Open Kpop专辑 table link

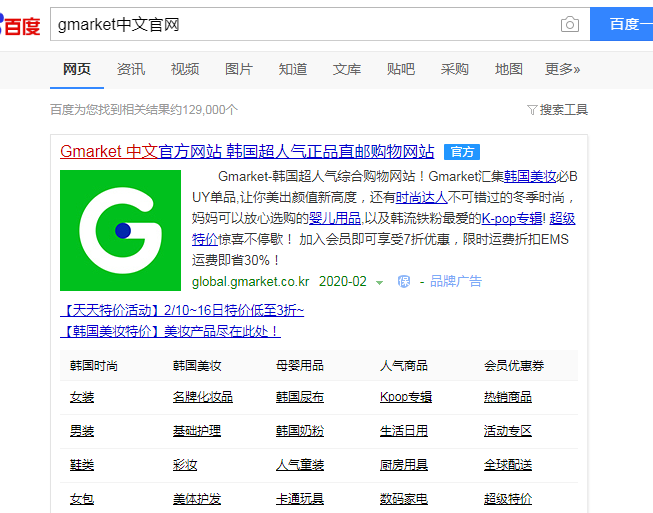click(x=406, y=397)
